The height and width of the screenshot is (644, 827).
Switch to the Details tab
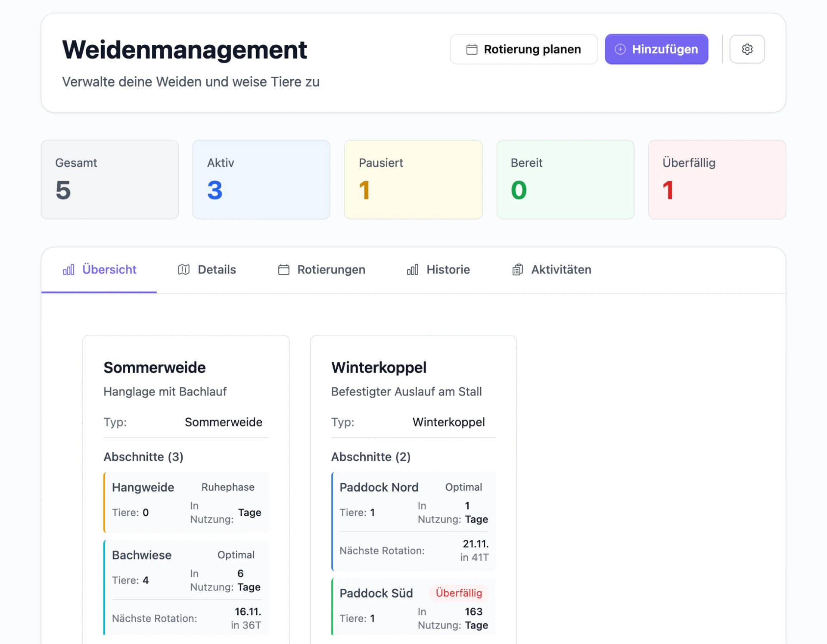coord(207,270)
